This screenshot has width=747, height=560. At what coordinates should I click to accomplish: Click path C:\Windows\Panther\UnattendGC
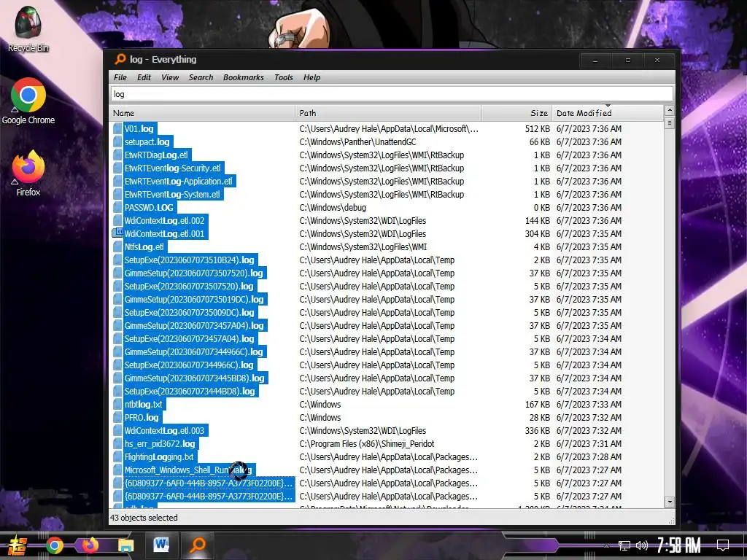coord(357,142)
